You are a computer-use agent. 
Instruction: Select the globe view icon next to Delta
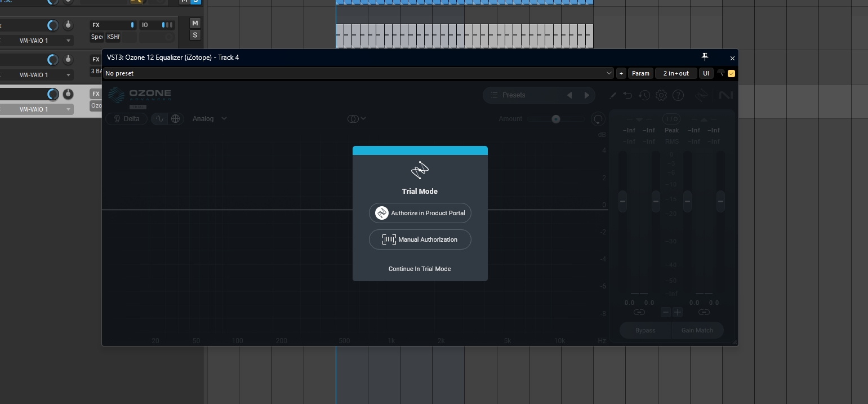click(x=175, y=119)
